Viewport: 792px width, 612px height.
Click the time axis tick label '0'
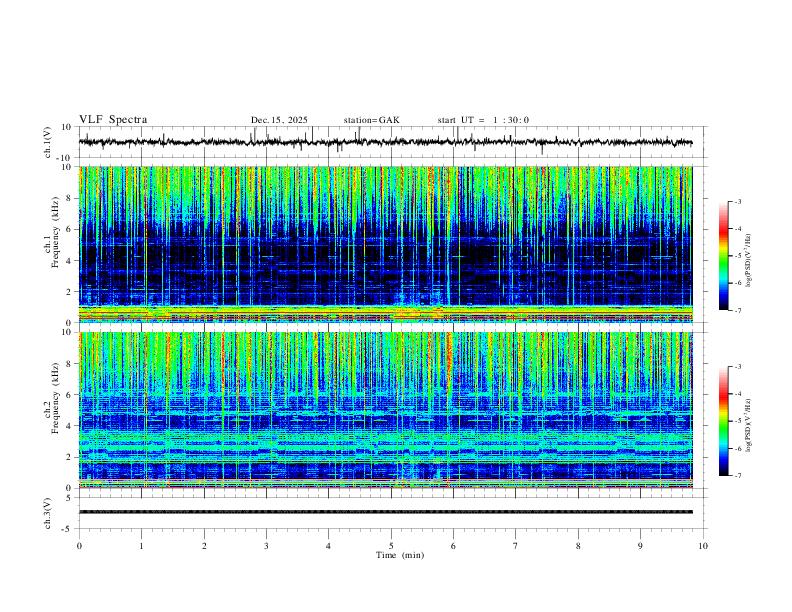(x=79, y=546)
